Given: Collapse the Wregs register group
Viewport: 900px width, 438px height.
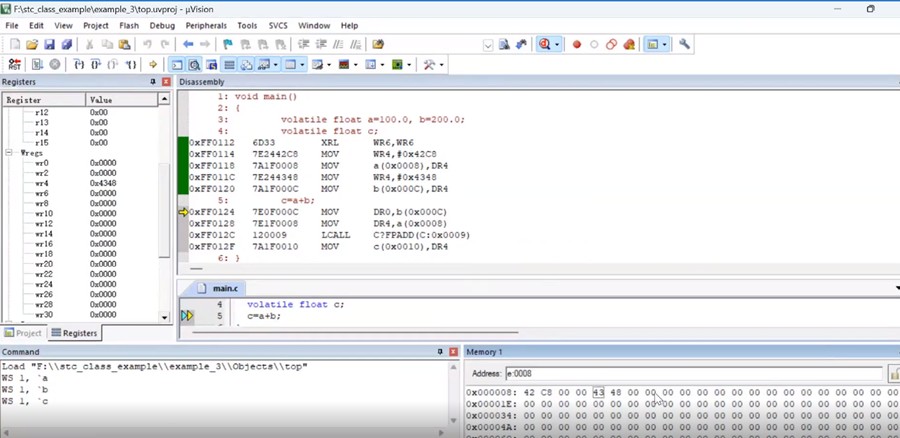Looking at the screenshot, I should tap(9, 153).
